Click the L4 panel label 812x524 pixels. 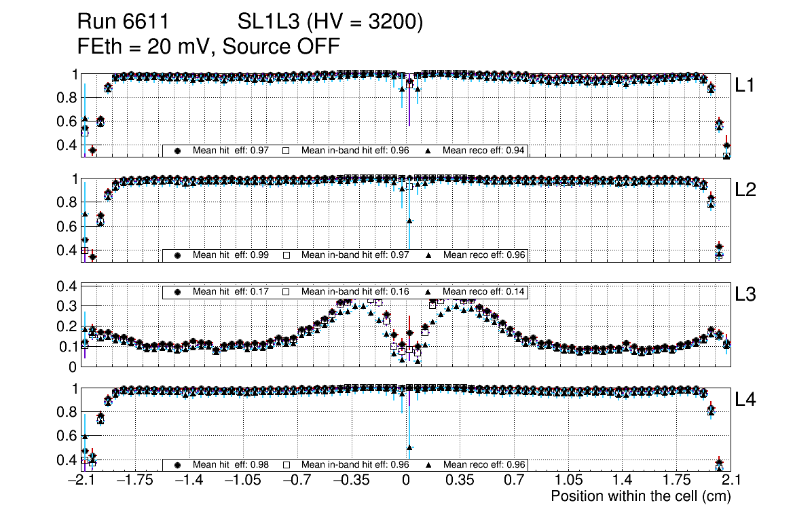point(745,400)
